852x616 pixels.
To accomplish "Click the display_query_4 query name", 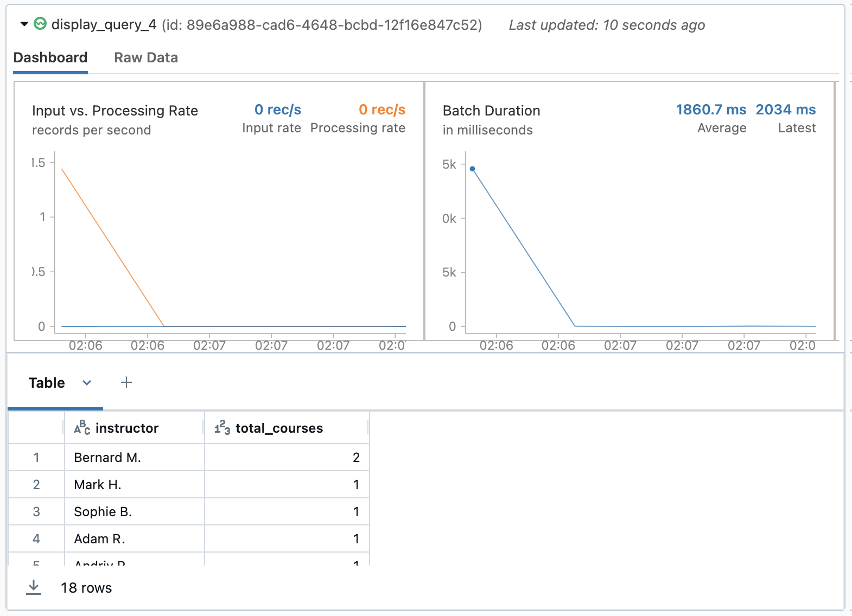I will (104, 24).
